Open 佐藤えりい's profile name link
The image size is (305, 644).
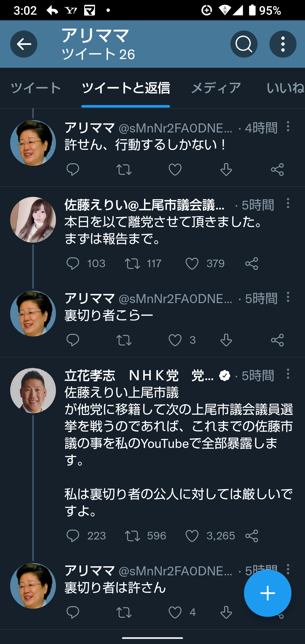(x=145, y=205)
